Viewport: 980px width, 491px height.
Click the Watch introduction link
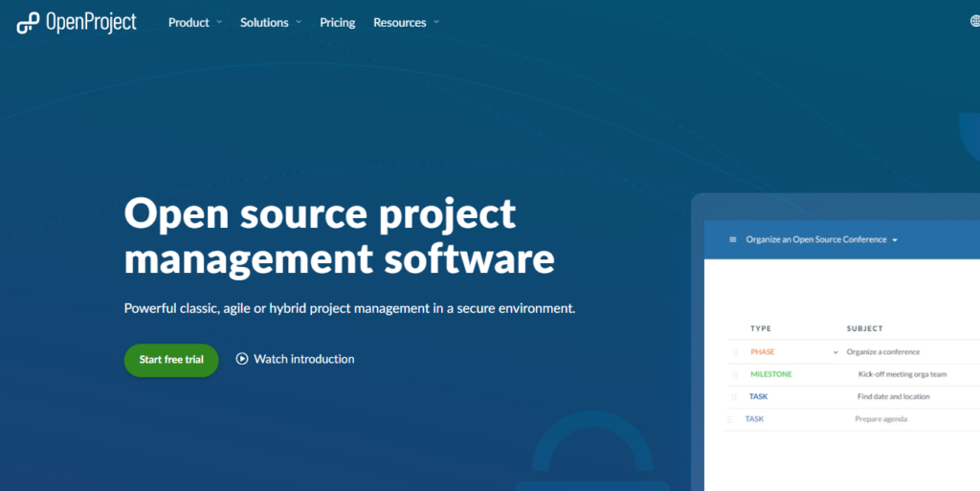click(295, 359)
